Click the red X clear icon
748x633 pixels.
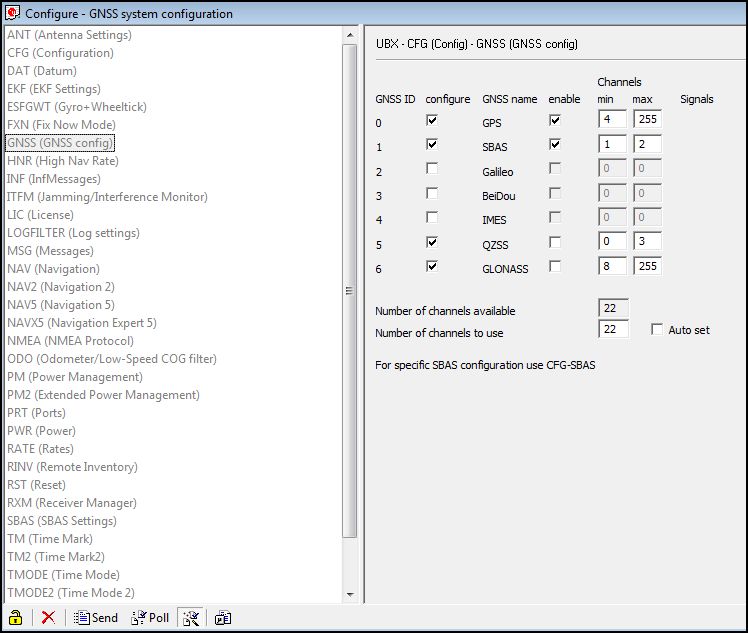pos(48,618)
